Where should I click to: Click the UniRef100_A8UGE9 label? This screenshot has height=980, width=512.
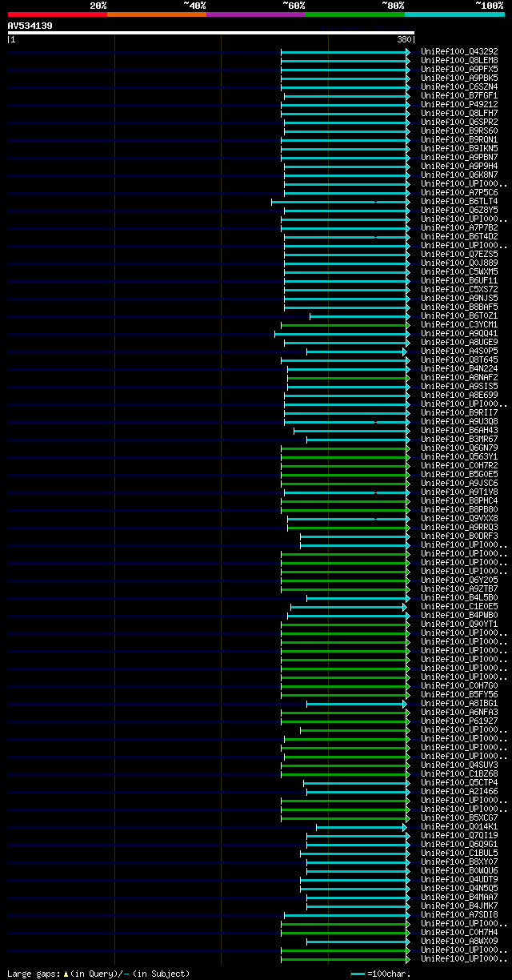click(x=459, y=342)
